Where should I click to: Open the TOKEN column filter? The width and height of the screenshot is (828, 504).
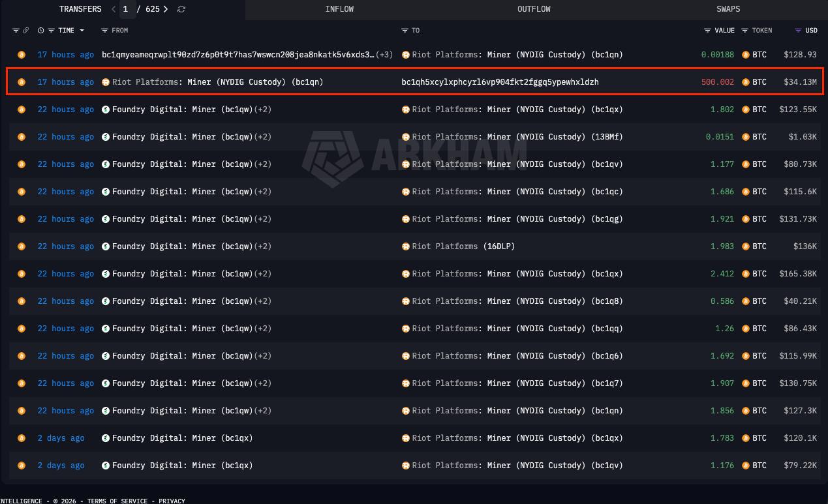(x=744, y=31)
